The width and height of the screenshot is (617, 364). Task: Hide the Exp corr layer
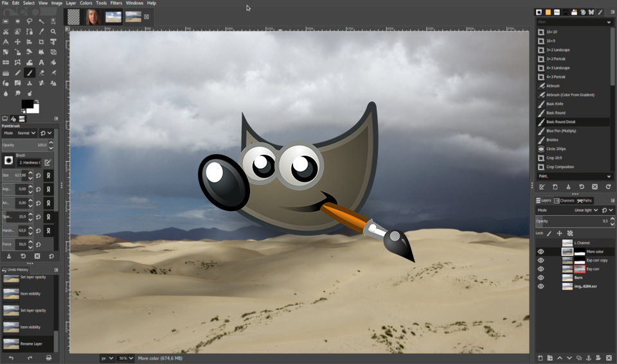coord(541,269)
